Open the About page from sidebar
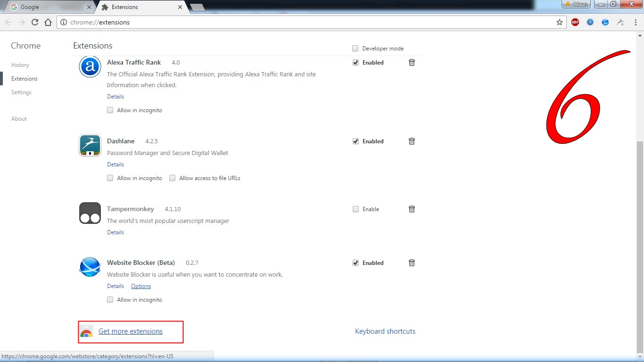The width and height of the screenshot is (644, 362). click(x=19, y=119)
